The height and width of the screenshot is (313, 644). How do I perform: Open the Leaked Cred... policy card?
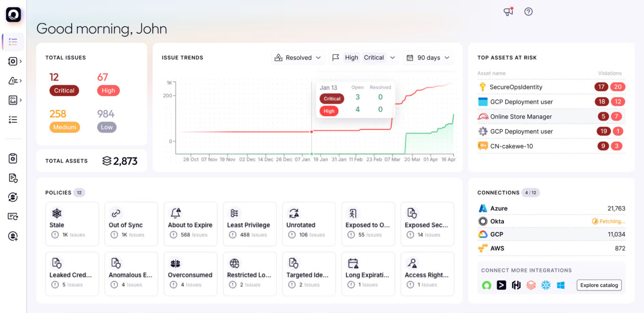pos(72,274)
